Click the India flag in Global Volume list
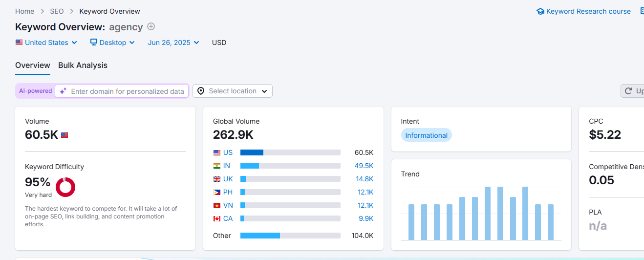This screenshot has height=260, width=644. click(x=217, y=166)
